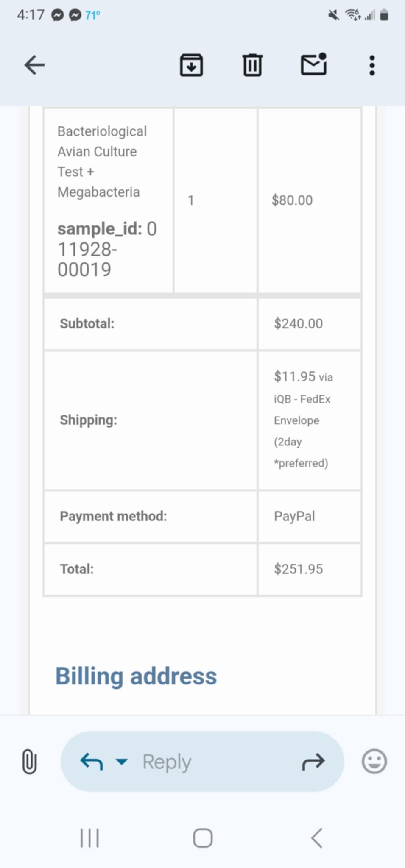405x868 pixels.
Task: Open the emoji reaction picker
Action: (374, 761)
